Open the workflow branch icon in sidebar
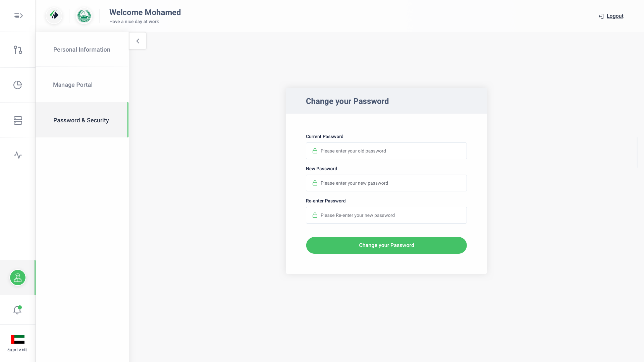The height and width of the screenshot is (362, 644). click(x=18, y=50)
